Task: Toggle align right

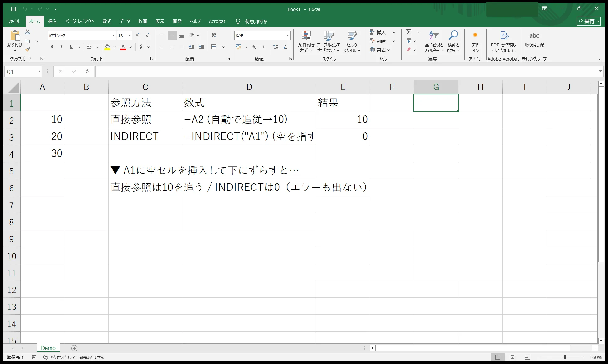Action: [x=182, y=47]
